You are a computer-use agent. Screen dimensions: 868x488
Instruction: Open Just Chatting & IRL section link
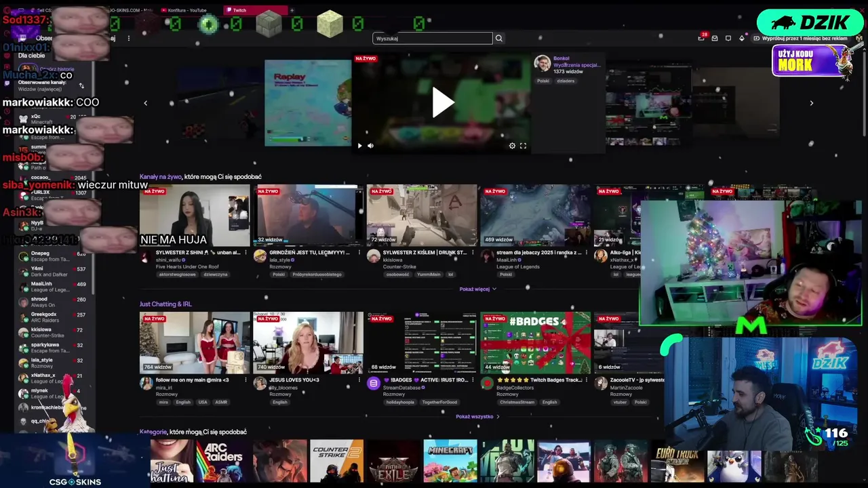coord(165,304)
